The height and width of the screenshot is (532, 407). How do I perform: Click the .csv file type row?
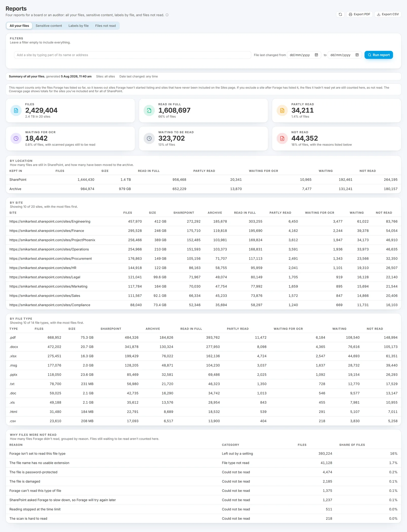(203, 421)
